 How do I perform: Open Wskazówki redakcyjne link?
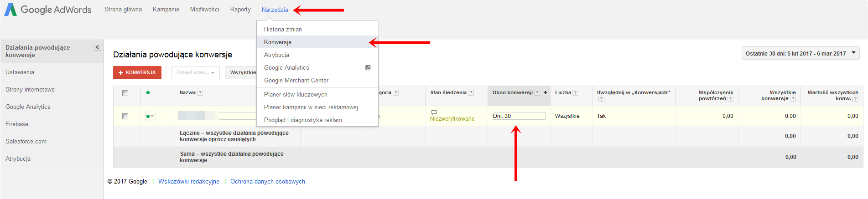click(x=189, y=181)
